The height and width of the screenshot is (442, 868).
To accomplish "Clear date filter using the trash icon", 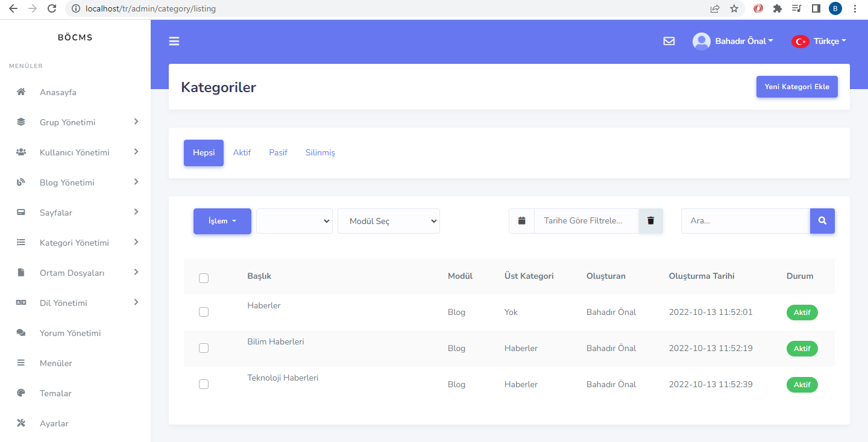I will 650,221.
